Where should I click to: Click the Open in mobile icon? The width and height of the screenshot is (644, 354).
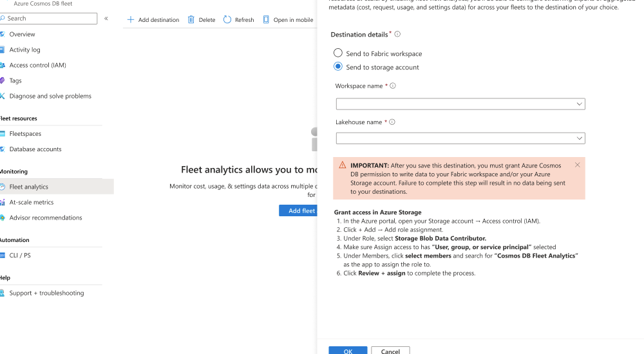[266, 20]
